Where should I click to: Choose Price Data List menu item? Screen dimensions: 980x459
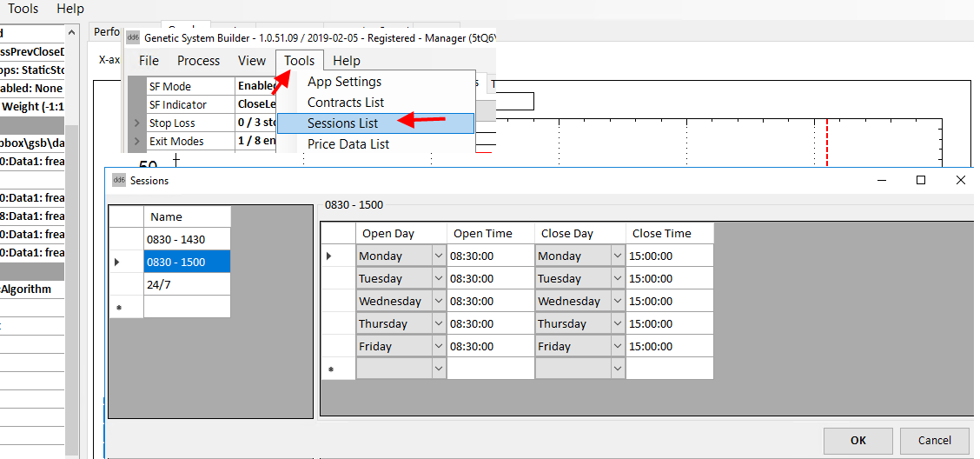[348, 144]
